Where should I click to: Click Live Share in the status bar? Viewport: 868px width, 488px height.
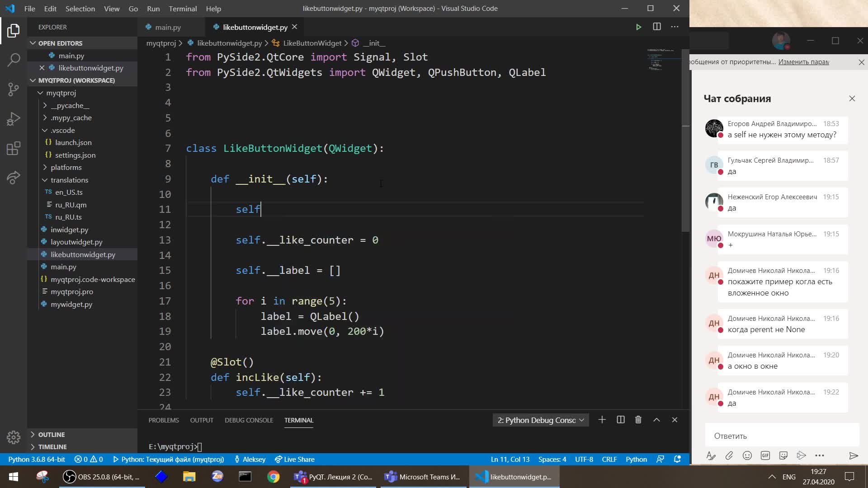point(295,459)
